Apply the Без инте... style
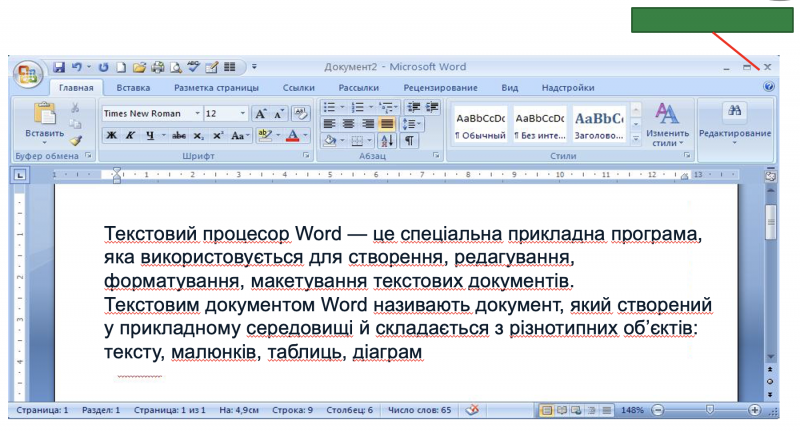Screen dimensions: 800x432 pos(540,125)
